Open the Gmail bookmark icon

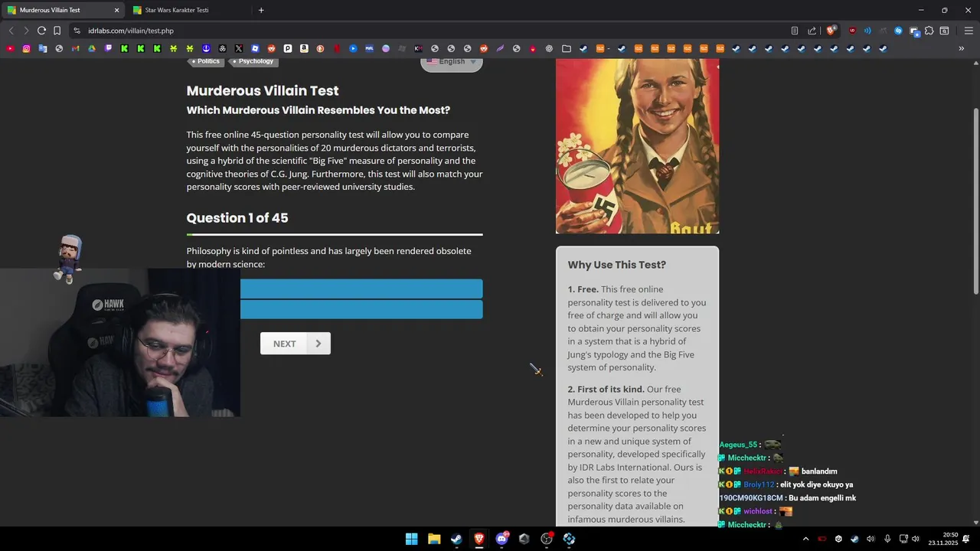(x=75, y=48)
